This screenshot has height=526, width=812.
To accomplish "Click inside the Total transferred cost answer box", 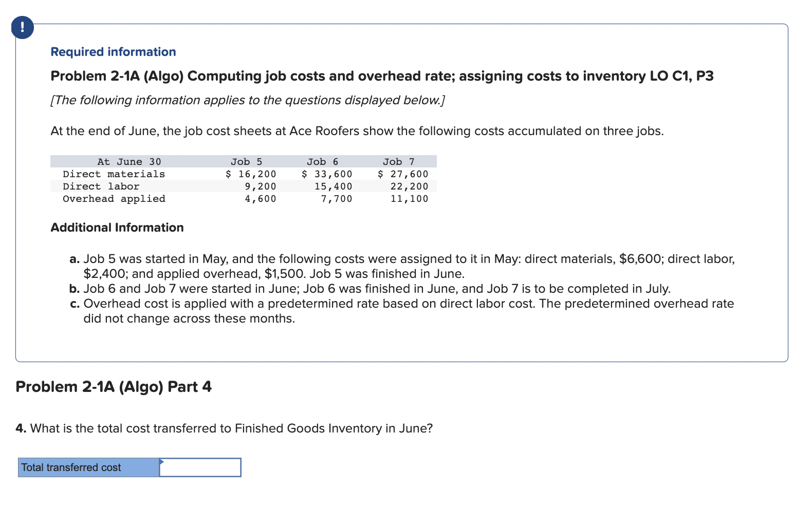I will 200,467.
